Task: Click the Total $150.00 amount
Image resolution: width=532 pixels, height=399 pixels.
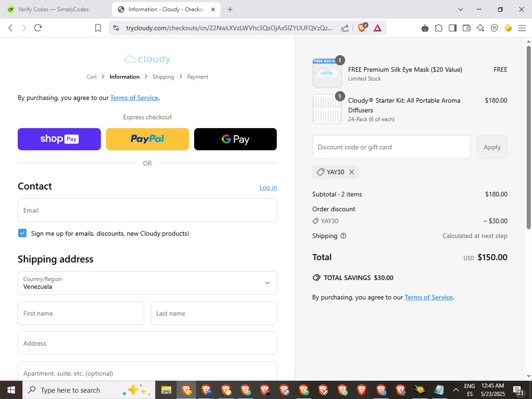Action: [x=492, y=257]
